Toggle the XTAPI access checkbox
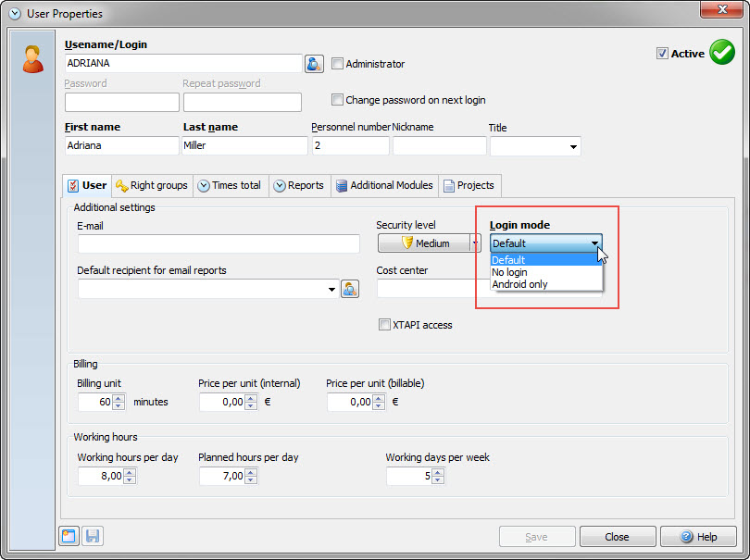Viewport: 750px width, 560px height. pos(384,325)
